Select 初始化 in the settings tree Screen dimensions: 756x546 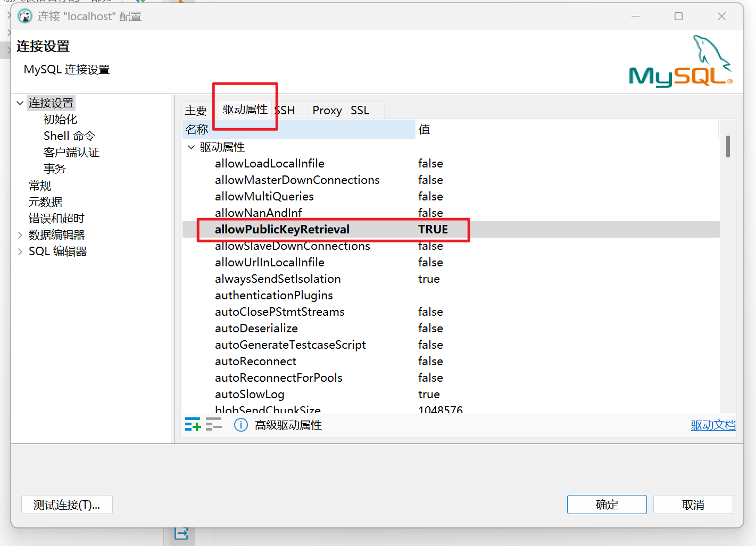60,119
